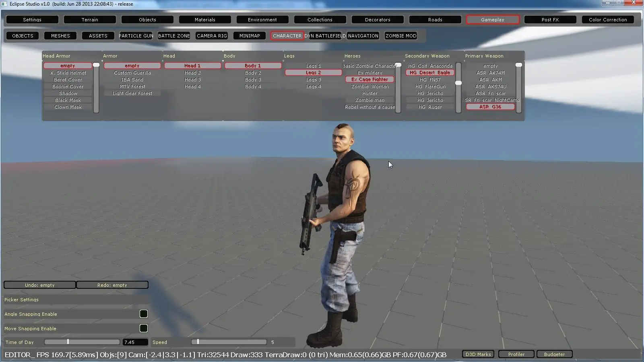Choose Custom Guerilla armor
Viewport: 644px width, 362px height.
pyautogui.click(x=132, y=73)
